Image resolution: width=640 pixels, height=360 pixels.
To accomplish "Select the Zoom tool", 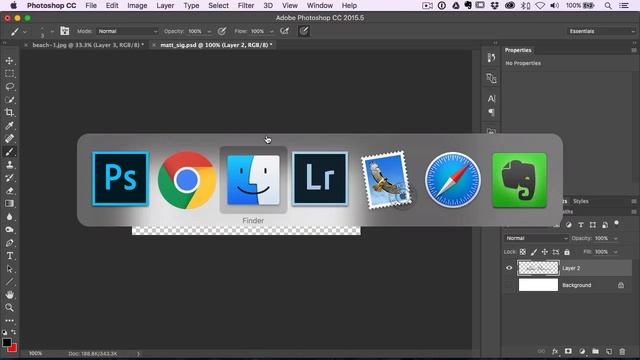I will pos(9,308).
